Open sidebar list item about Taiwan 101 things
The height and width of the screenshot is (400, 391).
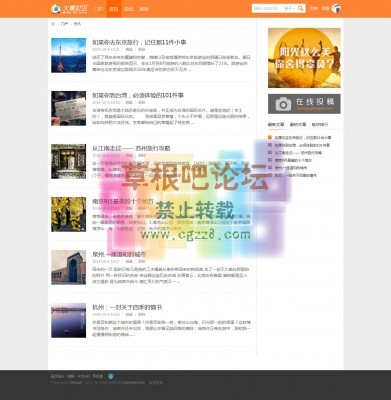click(302, 145)
